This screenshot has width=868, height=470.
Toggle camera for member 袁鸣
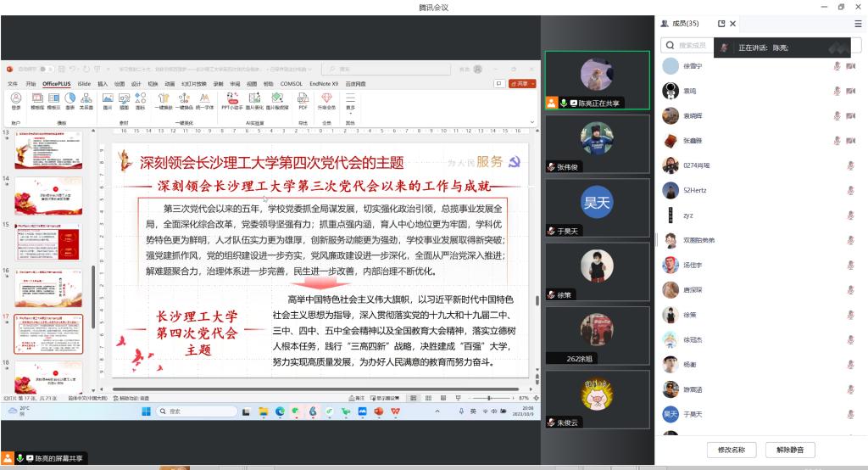point(851,91)
